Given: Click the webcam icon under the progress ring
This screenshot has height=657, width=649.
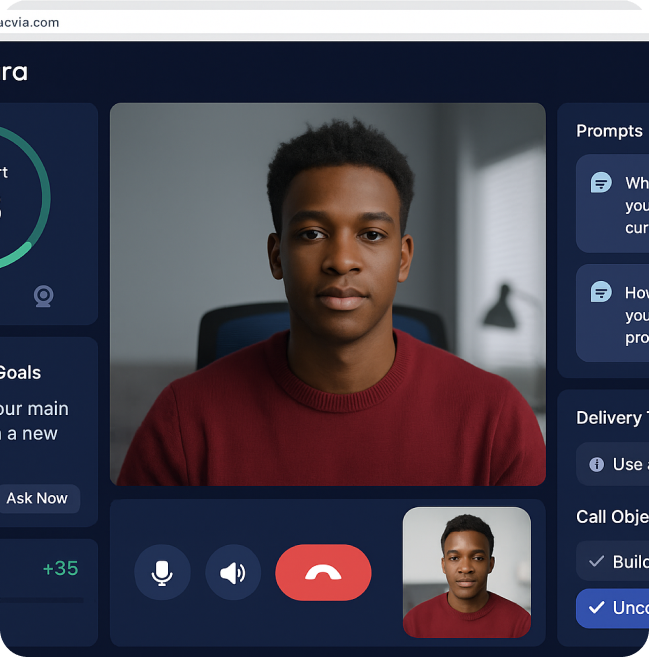Looking at the screenshot, I should pyautogui.click(x=44, y=296).
